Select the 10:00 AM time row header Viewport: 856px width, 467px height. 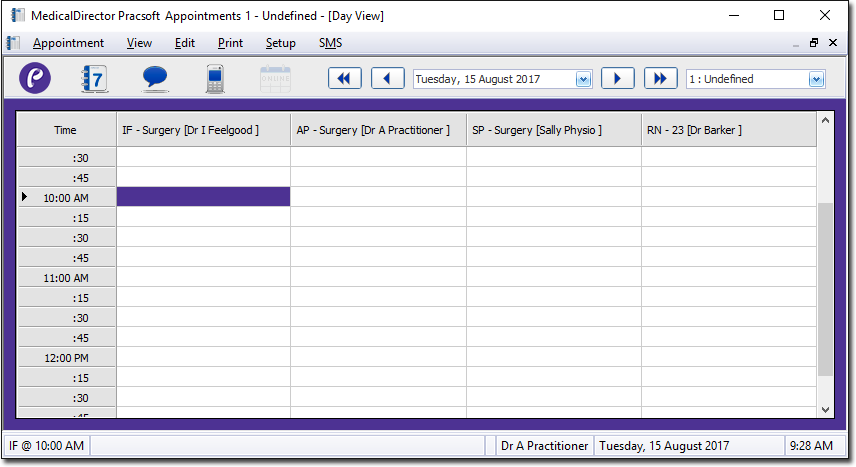66,197
